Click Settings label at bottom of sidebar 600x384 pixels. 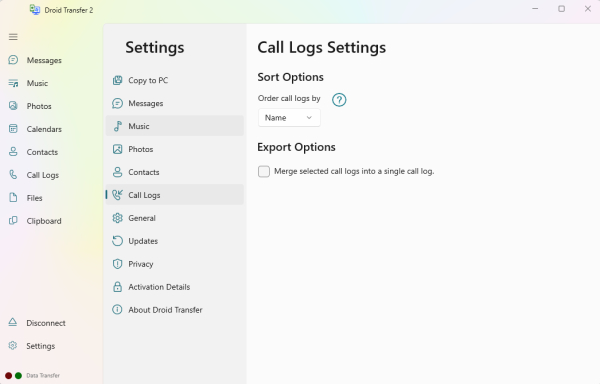[x=41, y=346]
